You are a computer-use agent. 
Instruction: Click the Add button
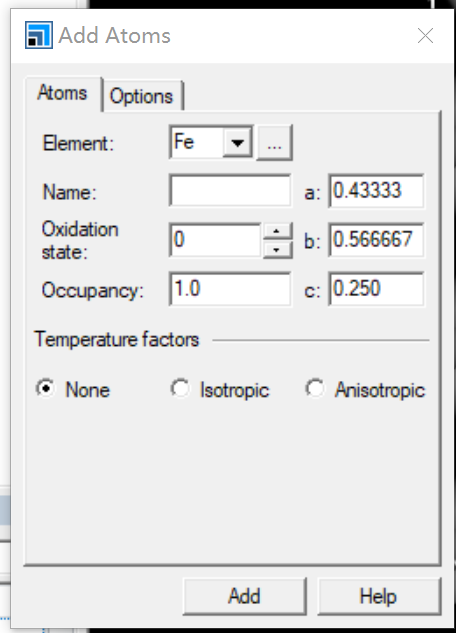[245, 596]
